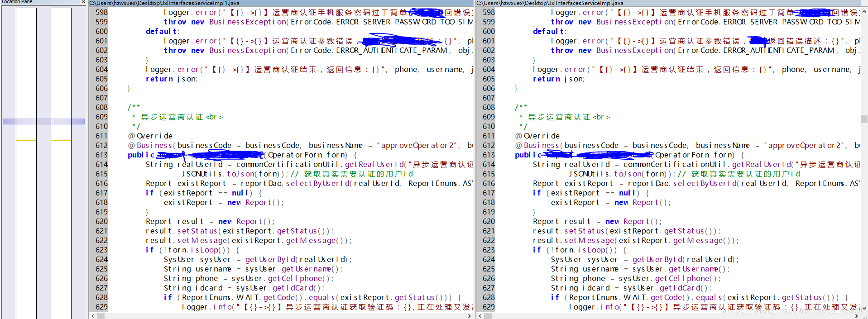
Task: Click the vertical scrollbar thumb
Action: [x=864, y=119]
